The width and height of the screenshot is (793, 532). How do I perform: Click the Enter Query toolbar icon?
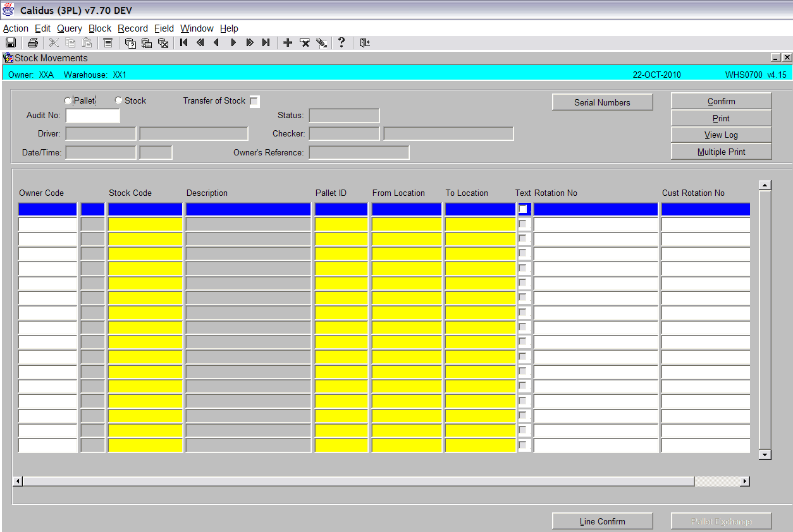click(x=130, y=42)
